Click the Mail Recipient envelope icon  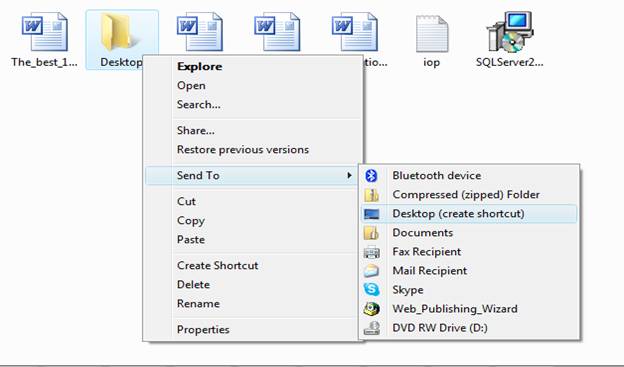pos(371,271)
